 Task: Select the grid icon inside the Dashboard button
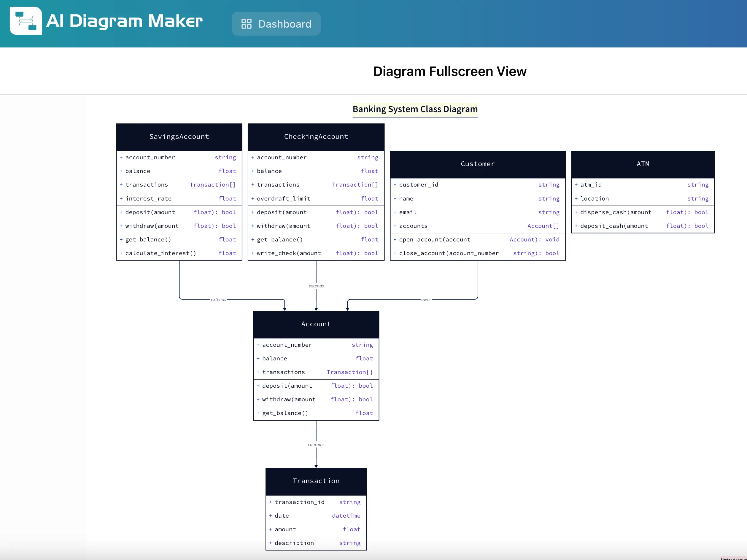pos(246,24)
